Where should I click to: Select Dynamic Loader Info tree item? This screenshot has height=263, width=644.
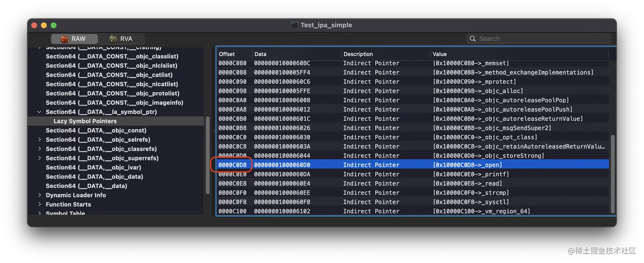[76, 195]
